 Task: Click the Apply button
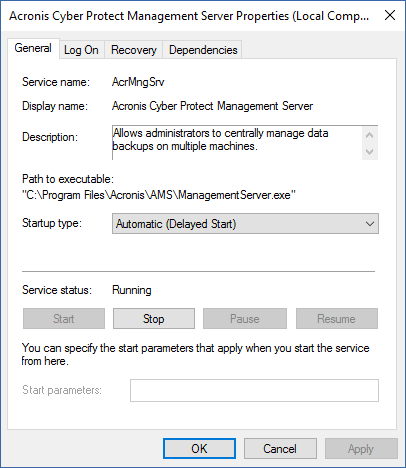tap(361, 449)
